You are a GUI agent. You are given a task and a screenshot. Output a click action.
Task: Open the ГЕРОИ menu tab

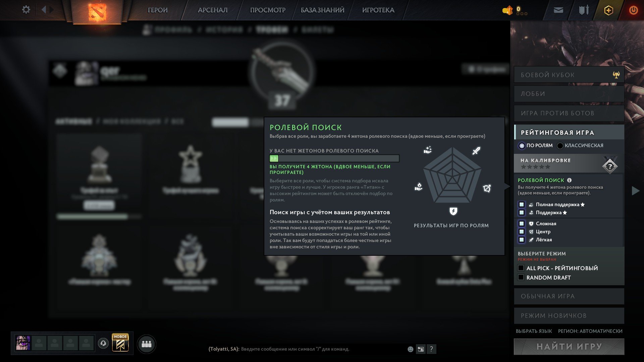158,10
